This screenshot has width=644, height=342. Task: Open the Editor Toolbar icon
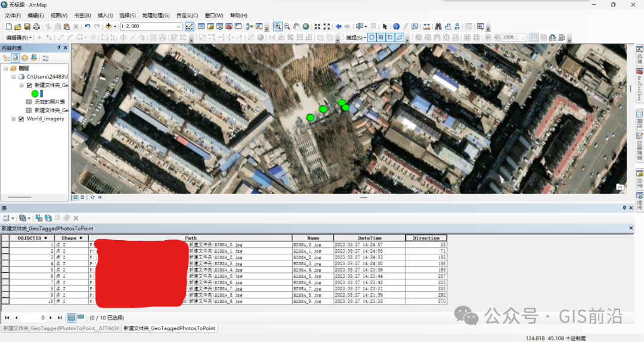tap(189, 27)
